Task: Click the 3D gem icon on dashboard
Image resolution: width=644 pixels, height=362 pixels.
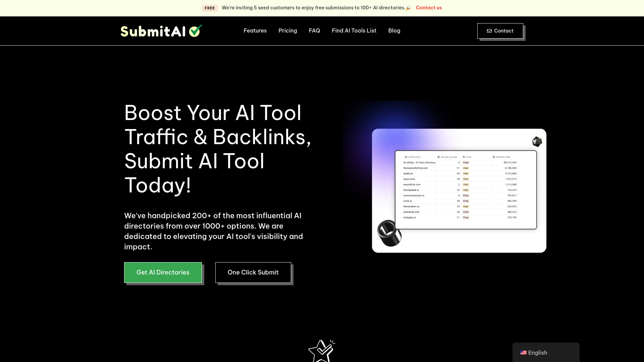Action: coord(537,141)
